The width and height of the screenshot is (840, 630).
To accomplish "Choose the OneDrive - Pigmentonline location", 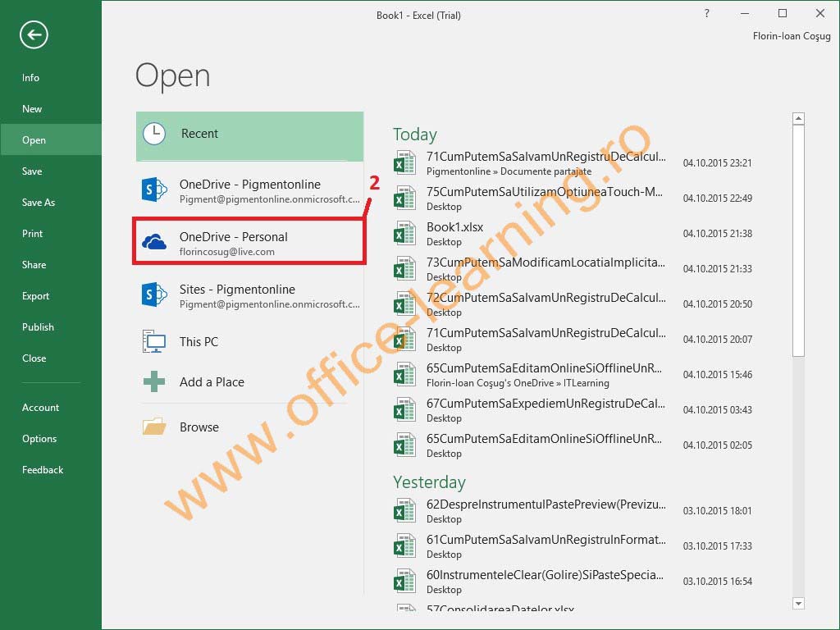I will [x=249, y=189].
